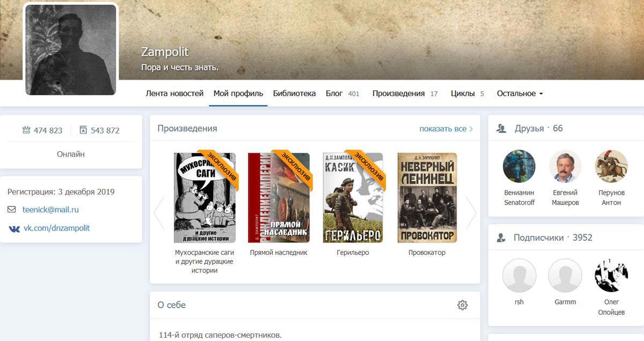Click the crown rating icon 474 823
The height and width of the screenshot is (341, 644).
click(26, 130)
